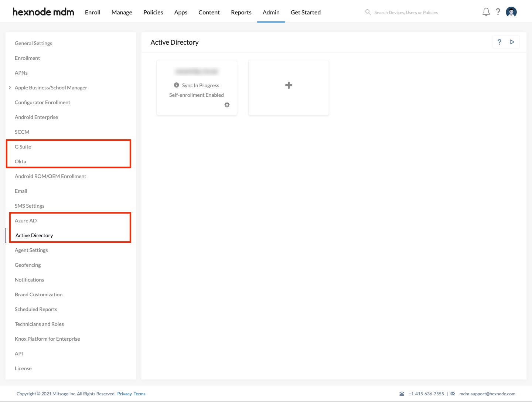The height and width of the screenshot is (402, 532).
Task: Open the Privacy link in footer
Action: pyautogui.click(x=125, y=394)
